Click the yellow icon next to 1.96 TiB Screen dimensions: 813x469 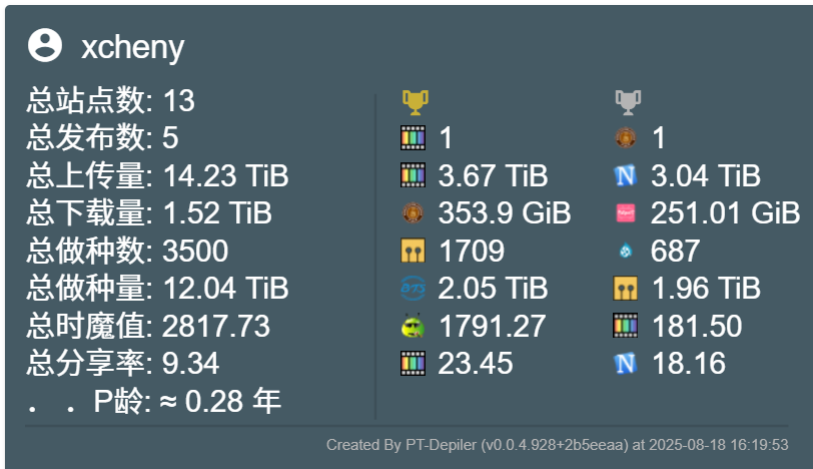tap(625, 288)
